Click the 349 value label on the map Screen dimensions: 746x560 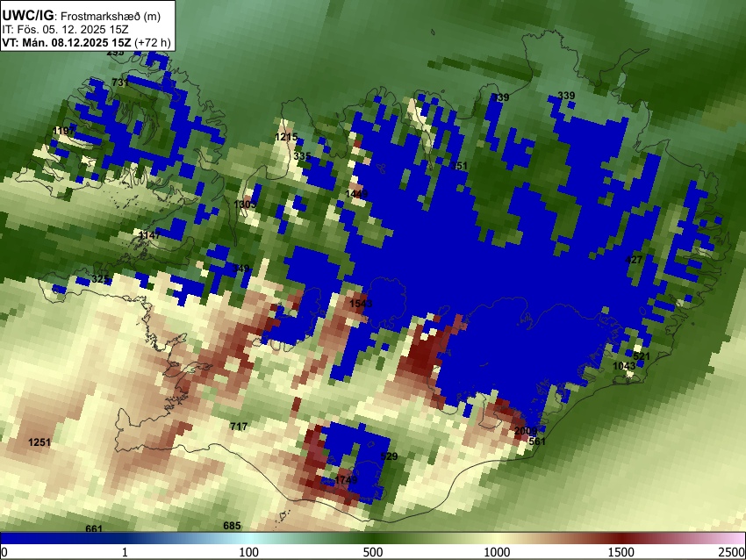240,269
